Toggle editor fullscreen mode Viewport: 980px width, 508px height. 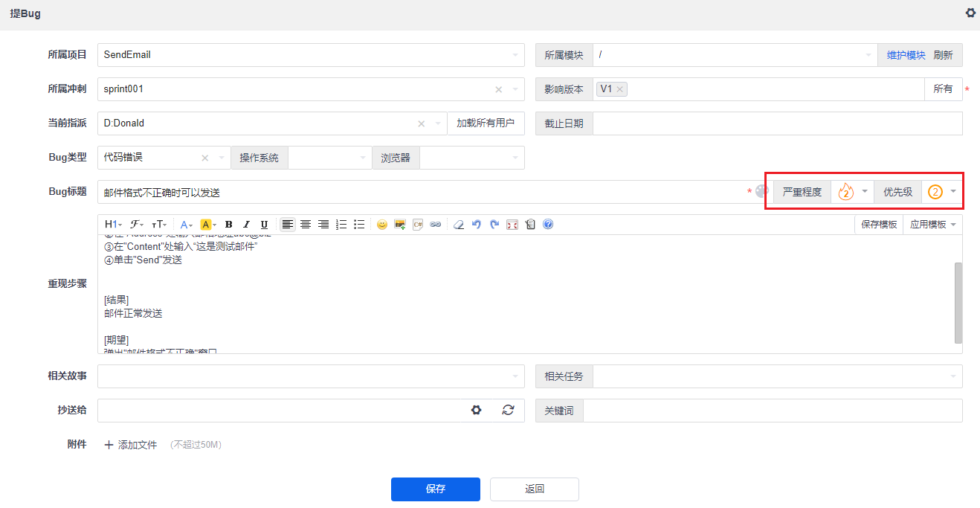[x=512, y=224]
